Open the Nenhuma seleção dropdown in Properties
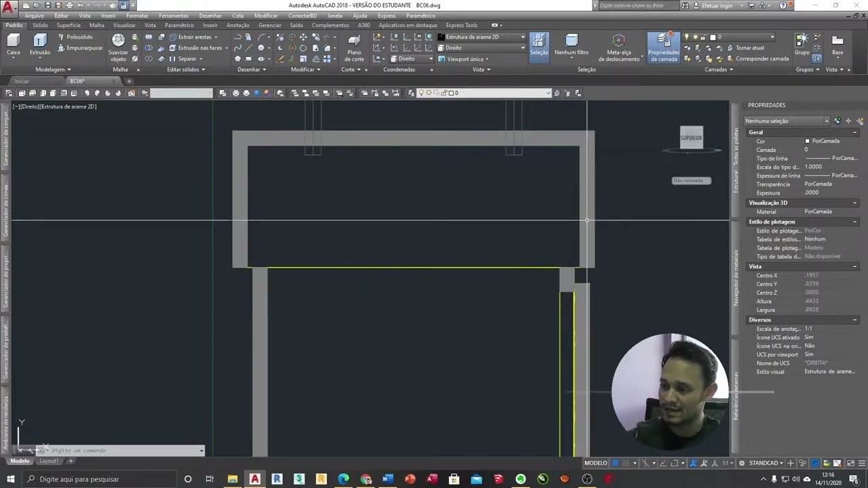 787,121
